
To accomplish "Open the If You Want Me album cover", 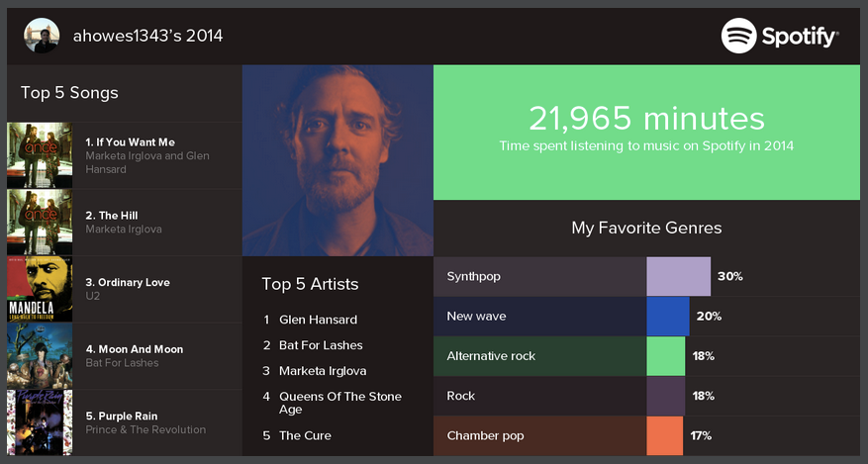I will tap(40, 155).
